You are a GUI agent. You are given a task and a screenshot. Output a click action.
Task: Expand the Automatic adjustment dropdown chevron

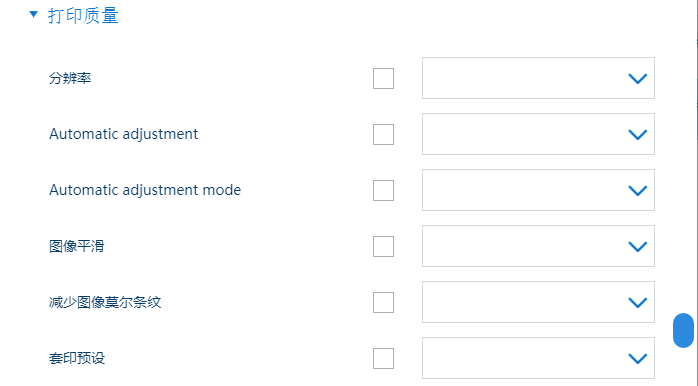click(x=637, y=134)
